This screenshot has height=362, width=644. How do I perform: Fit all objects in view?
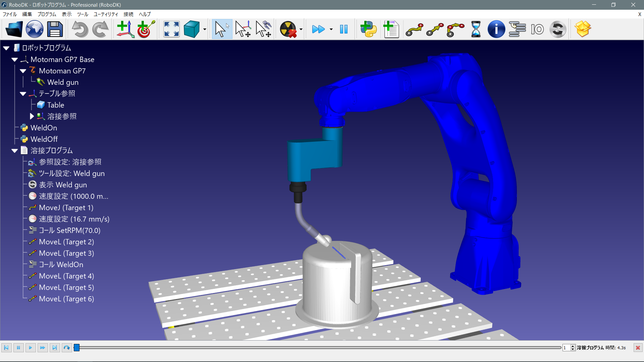171,29
